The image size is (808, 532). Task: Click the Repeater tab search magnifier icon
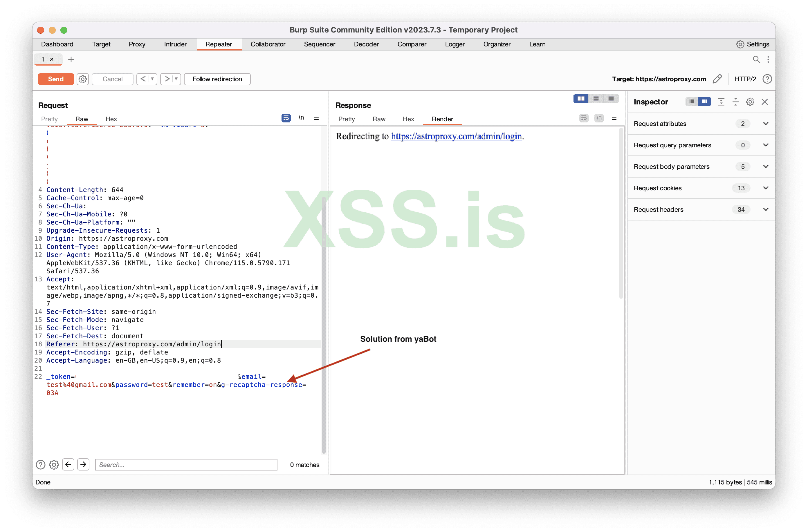[x=756, y=59]
